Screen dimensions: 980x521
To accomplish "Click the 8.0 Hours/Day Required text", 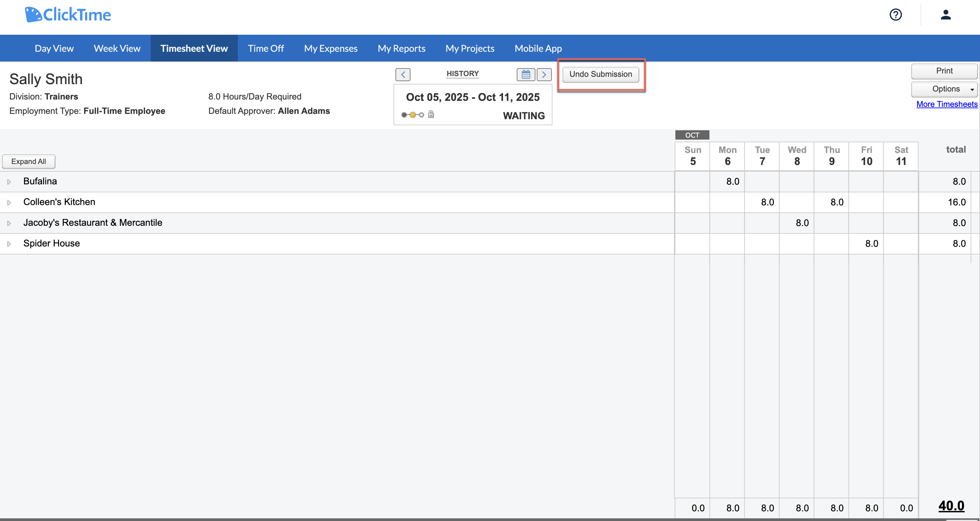I will click(x=255, y=97).
